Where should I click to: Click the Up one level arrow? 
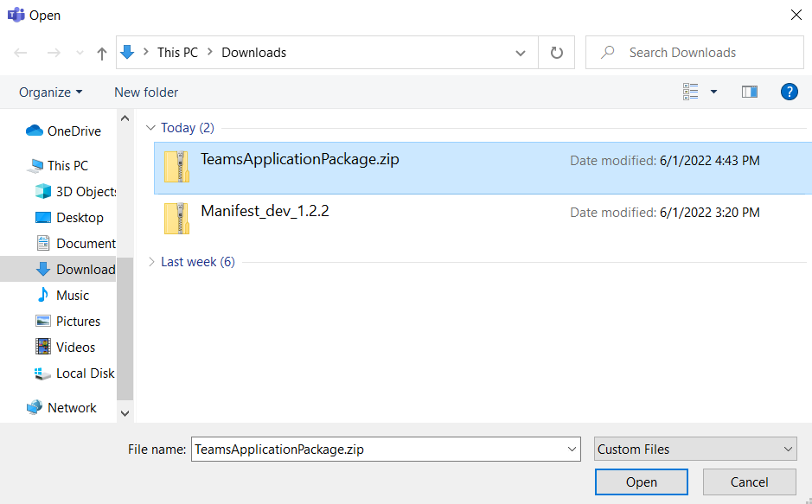102,53
